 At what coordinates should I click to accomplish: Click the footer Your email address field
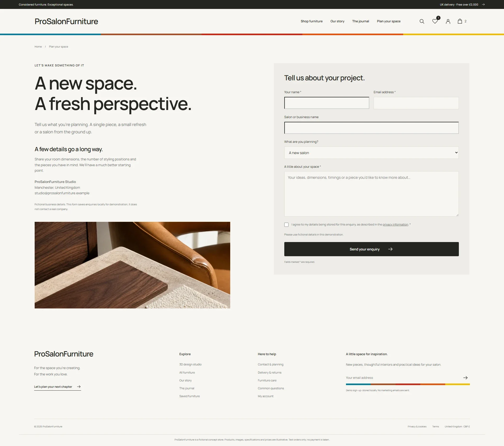pos(403,378)
